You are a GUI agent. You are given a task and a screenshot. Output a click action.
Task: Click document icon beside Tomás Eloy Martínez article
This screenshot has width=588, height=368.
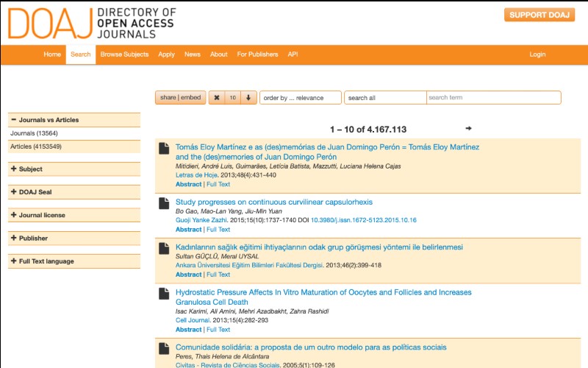click(x=165, y=148)
